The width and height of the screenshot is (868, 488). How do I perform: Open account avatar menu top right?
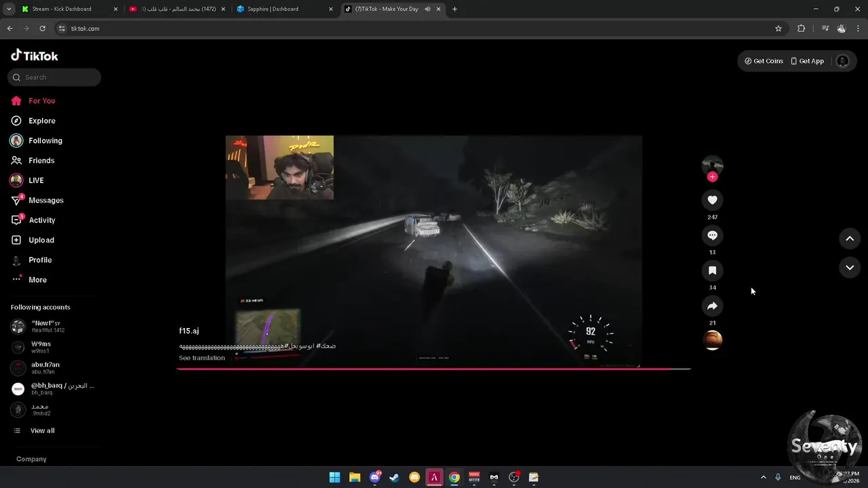(842, 61)
